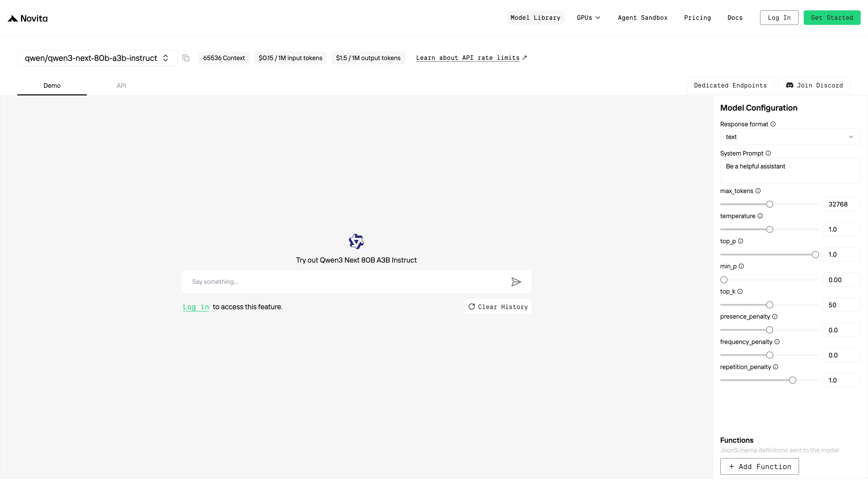
Task: Show the frequency_penalty info tooltip icon
Action: coord(777,342)
